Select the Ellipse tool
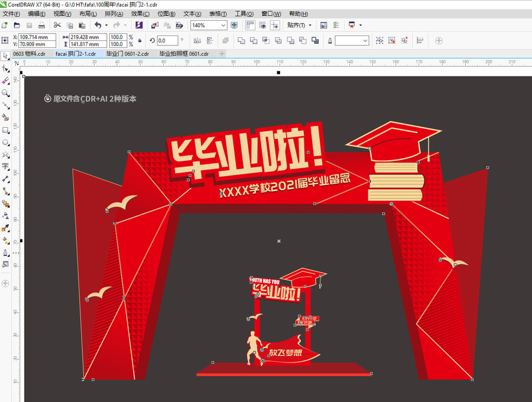Viewport: 532px width, 402px height. point(5,142)
